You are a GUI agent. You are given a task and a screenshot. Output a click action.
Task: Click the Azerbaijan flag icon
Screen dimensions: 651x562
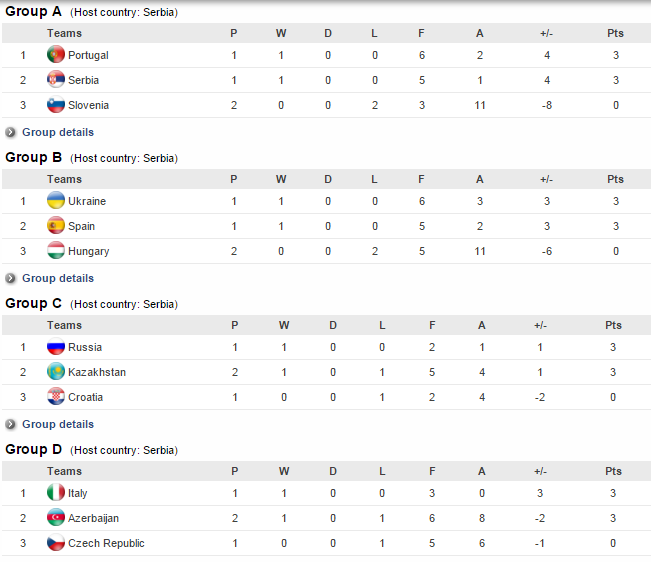pyautogui.click(x=56, y=518)
